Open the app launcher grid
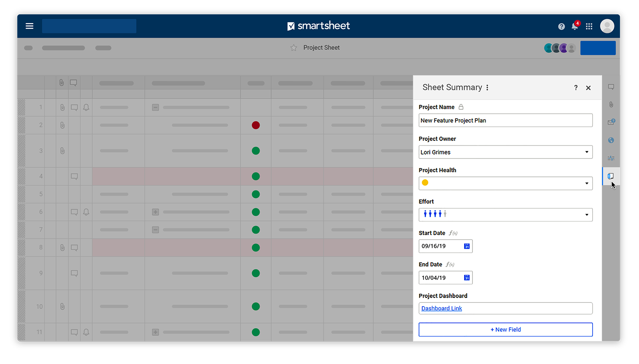The height and width of the screenshot is (364, 639). coord(589,26)
